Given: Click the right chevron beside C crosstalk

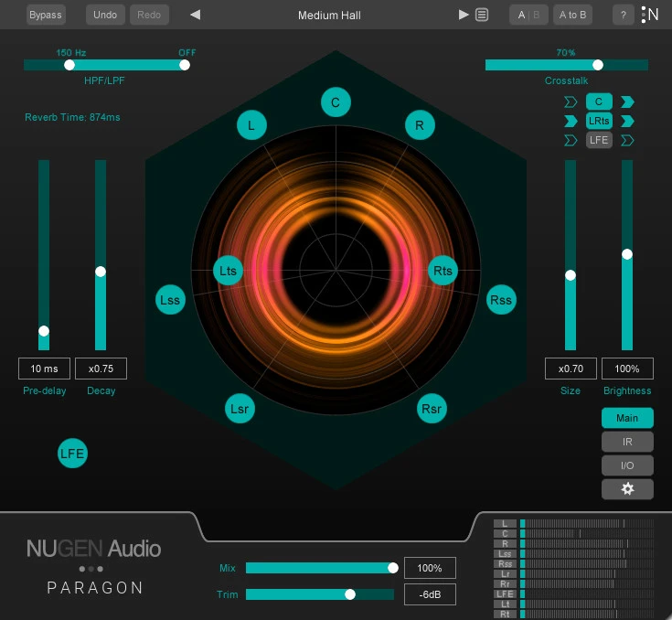Looking at the screenshot, I should pos(628,102).
